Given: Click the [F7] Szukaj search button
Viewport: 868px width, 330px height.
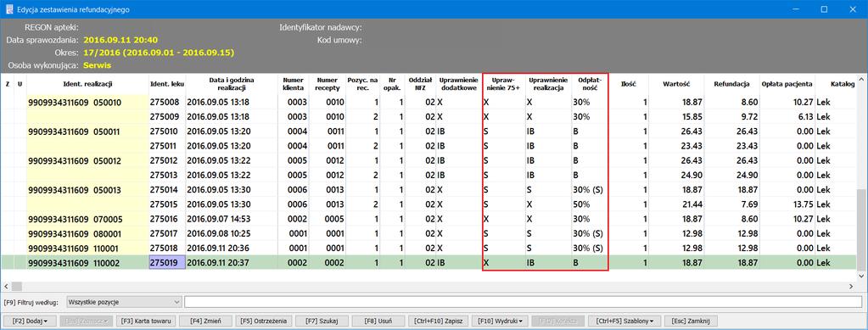Looking at the screenshot, I should [x=321, y=321].
